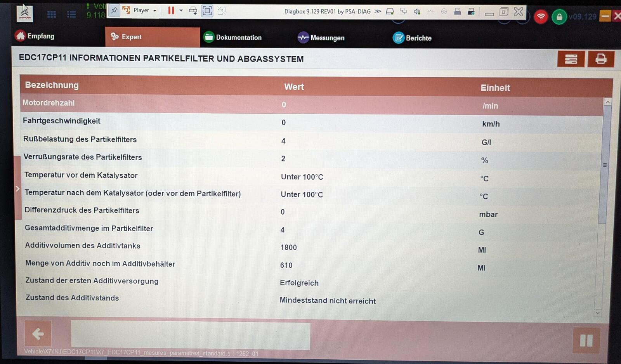This screenshot has height=364, width=621.
Task: Expand the dropdown arrow beside the red pause icon
Action: click(x=181, y=10)
